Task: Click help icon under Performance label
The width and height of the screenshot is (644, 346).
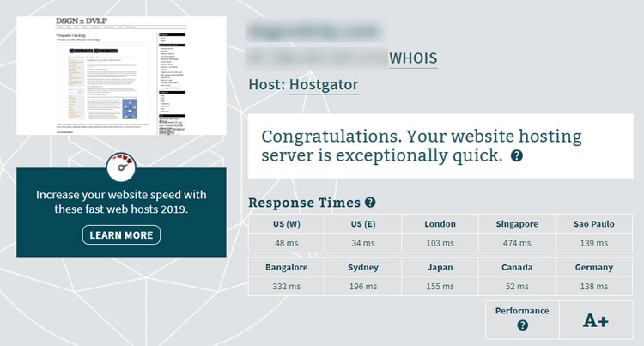Action: click(x=522, y=325)
